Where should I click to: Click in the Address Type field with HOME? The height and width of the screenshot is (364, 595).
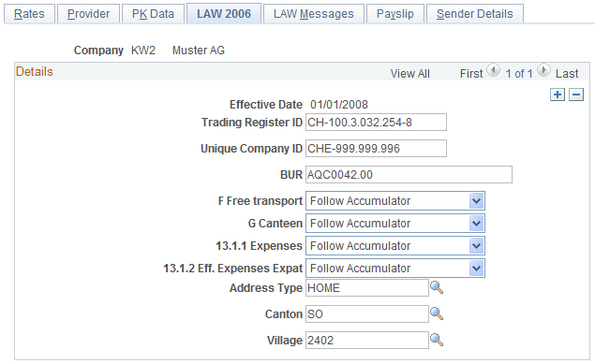[x=367, y=288]
